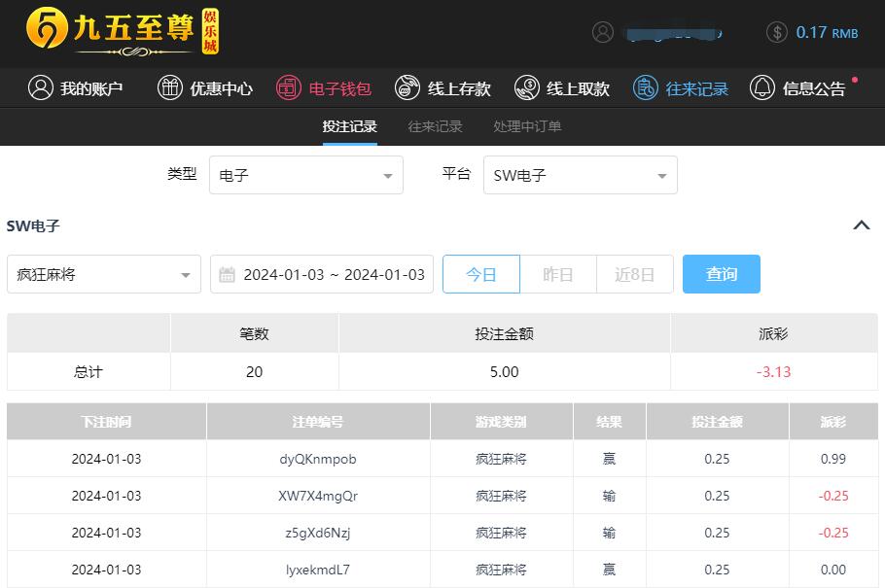Viewport: 885px width, 588px height.
Task: Click the date range input field
Action: pos(322,274)
